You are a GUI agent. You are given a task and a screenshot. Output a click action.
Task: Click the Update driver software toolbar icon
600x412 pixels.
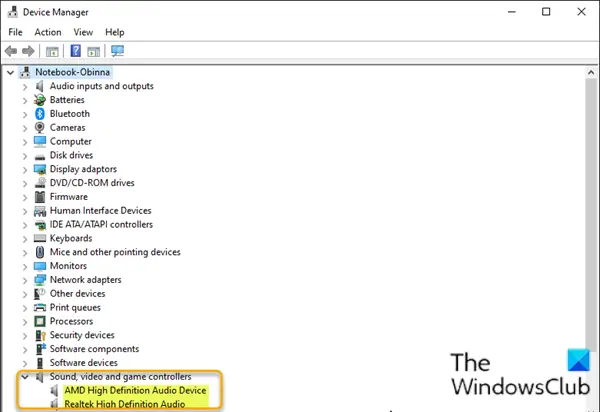click(93, 51)
